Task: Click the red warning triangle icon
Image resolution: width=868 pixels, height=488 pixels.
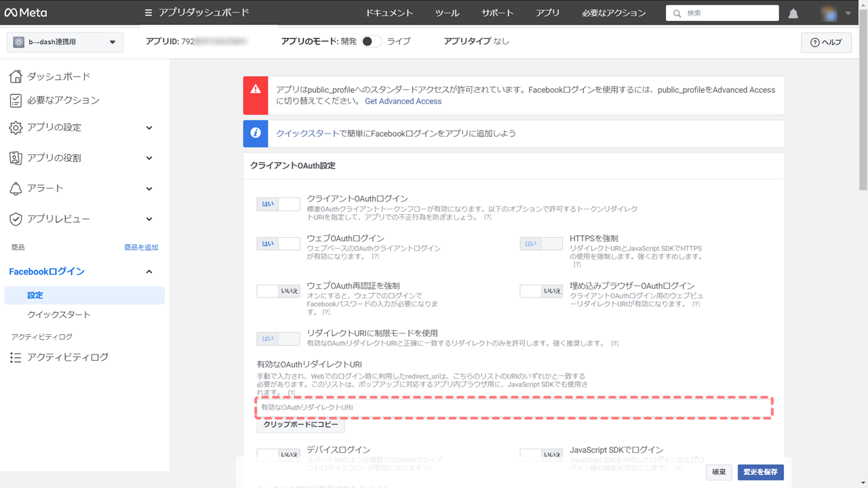Action: 256,89
